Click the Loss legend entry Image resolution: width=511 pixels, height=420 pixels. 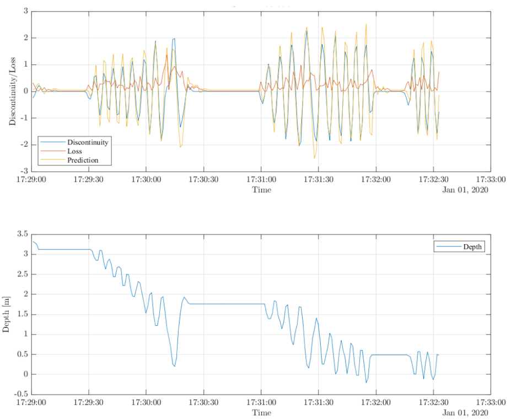tap(74, 151)
